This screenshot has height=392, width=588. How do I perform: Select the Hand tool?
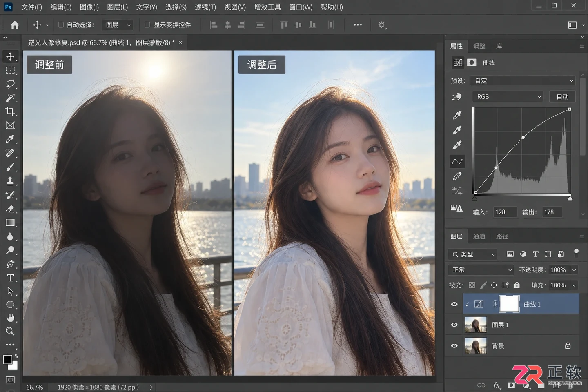pos(10,318)
